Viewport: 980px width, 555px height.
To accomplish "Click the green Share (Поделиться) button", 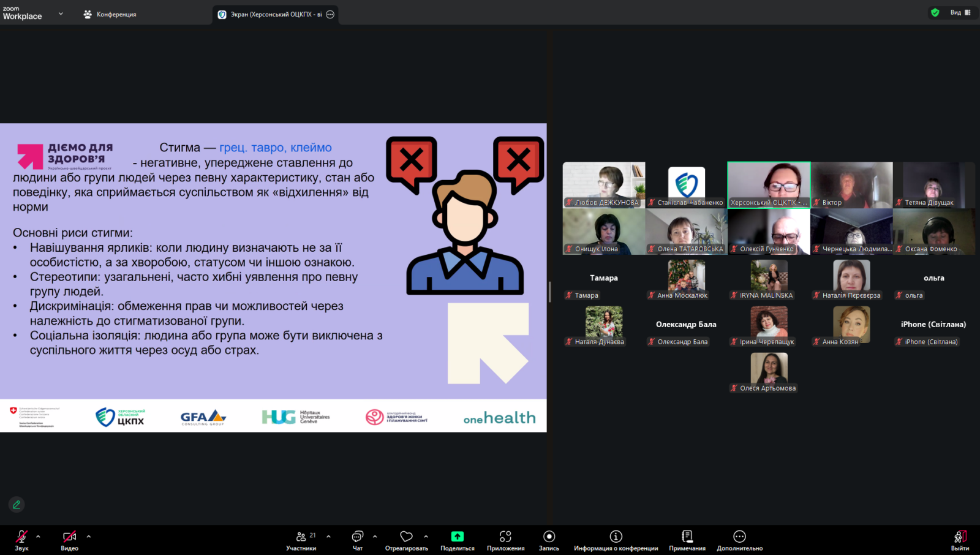I will [458, 537].
